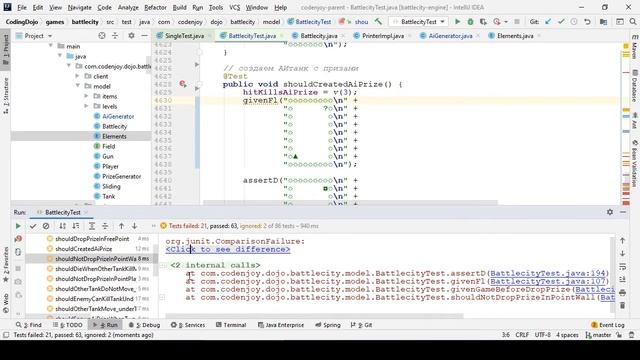Open the VCS menu
The width and height of the screenshot is (640, 360).
(x=235, y=7)
